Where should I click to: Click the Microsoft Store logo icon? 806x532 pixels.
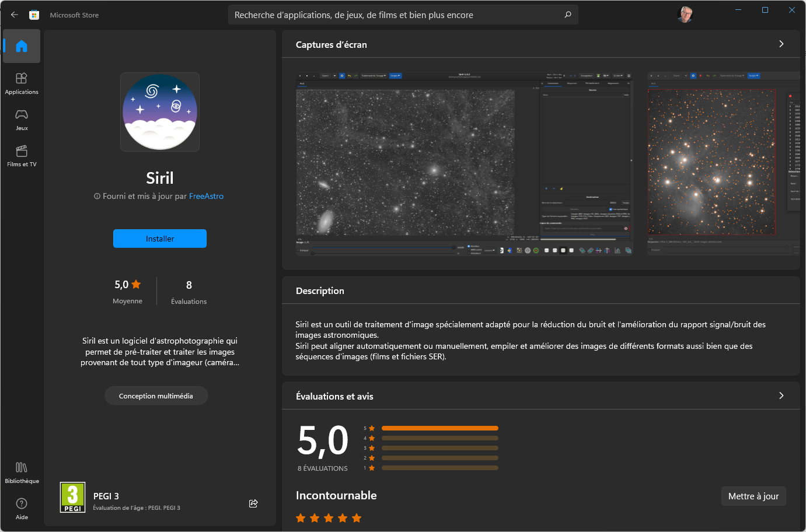(34, 15)
